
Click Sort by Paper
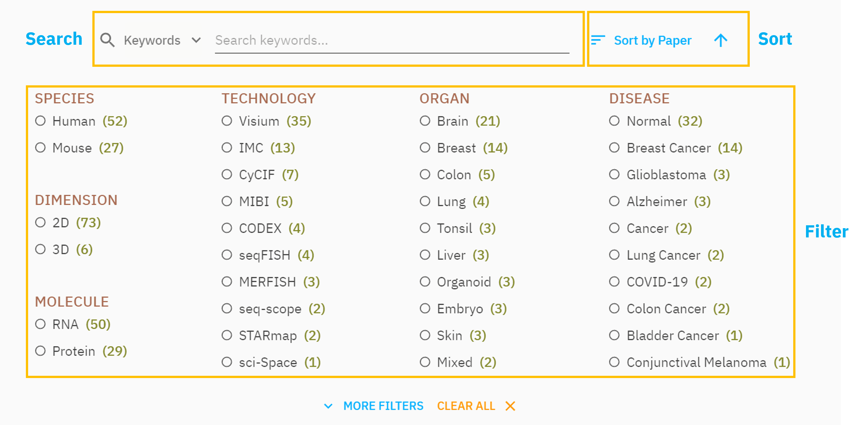coord(653,41)
